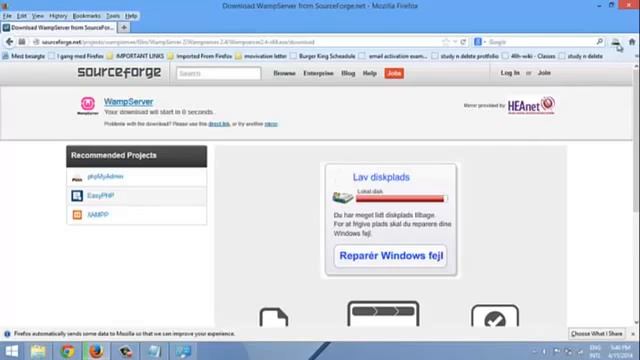Open the EasyPHP recommended project
The image size is (640, 360).
pyautogui.click(x=100, y=196)
